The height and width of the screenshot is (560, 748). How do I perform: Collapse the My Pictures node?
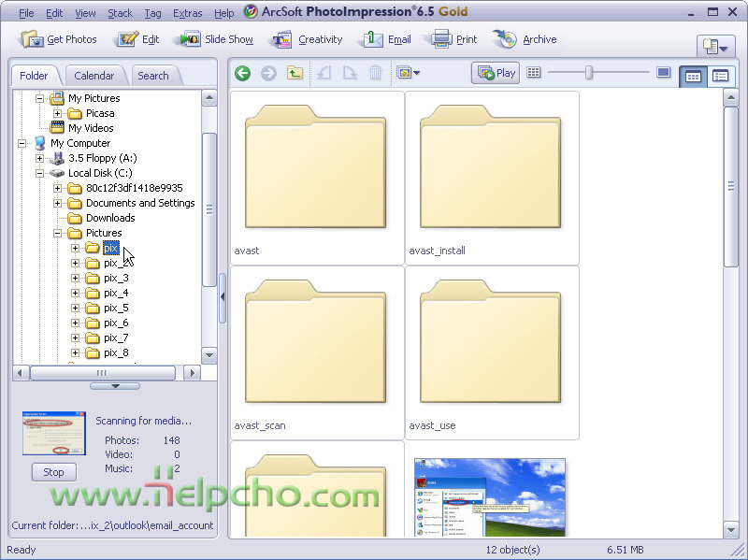(x=39, y=99)
